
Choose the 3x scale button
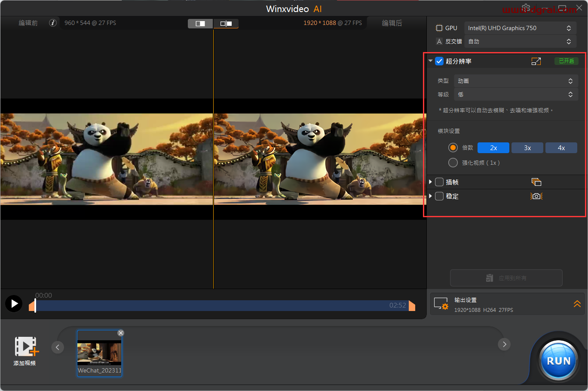[527, 148]
